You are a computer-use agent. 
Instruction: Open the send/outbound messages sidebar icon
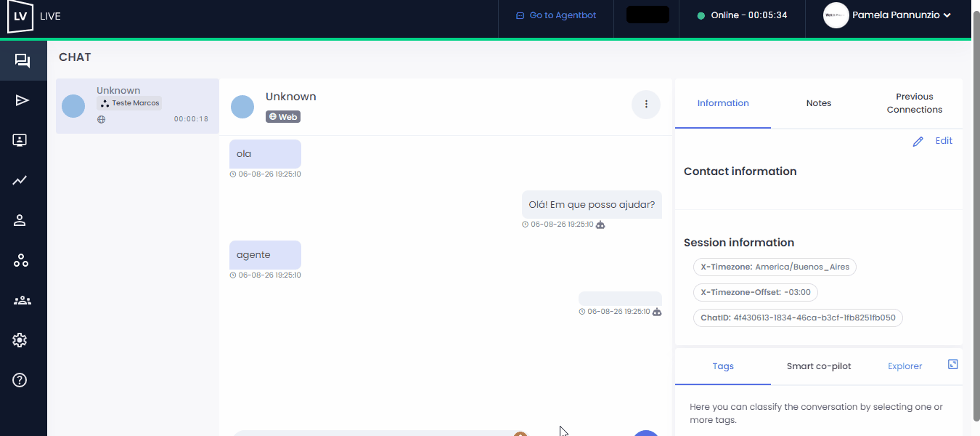coord(22,100)
